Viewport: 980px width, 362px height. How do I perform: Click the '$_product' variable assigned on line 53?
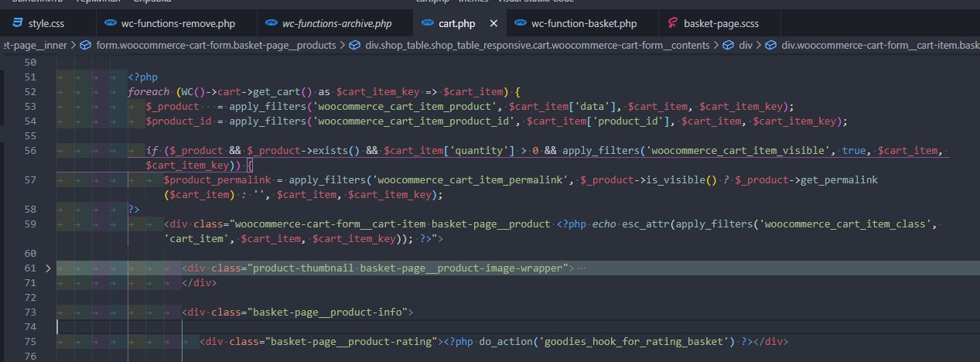(x=172, y=106)
